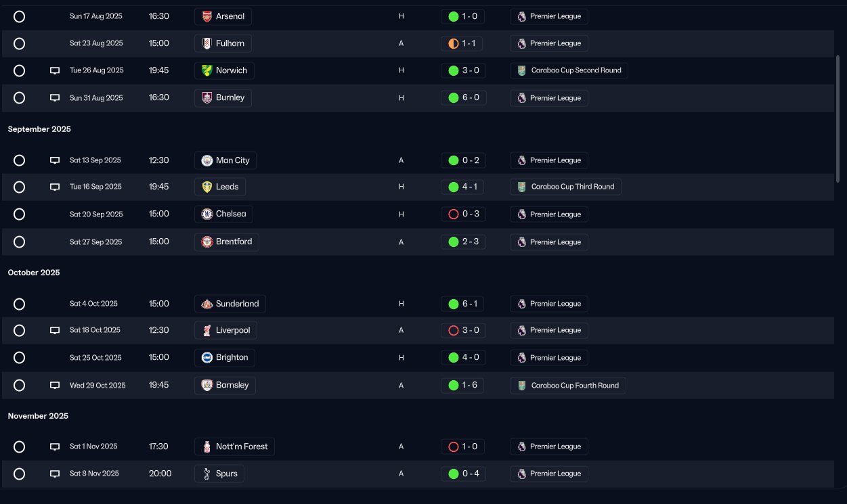Click the TV icon beside Sat 8 Nov 2025
This screenshot has width=847, height=504.
(x=55, y=474)
